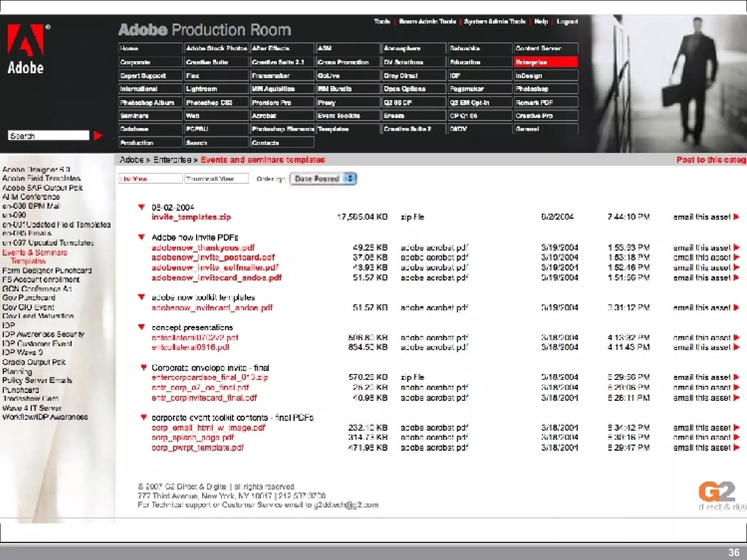
Task: Open the Date Posted order dropdown
Action: point(323,179)
